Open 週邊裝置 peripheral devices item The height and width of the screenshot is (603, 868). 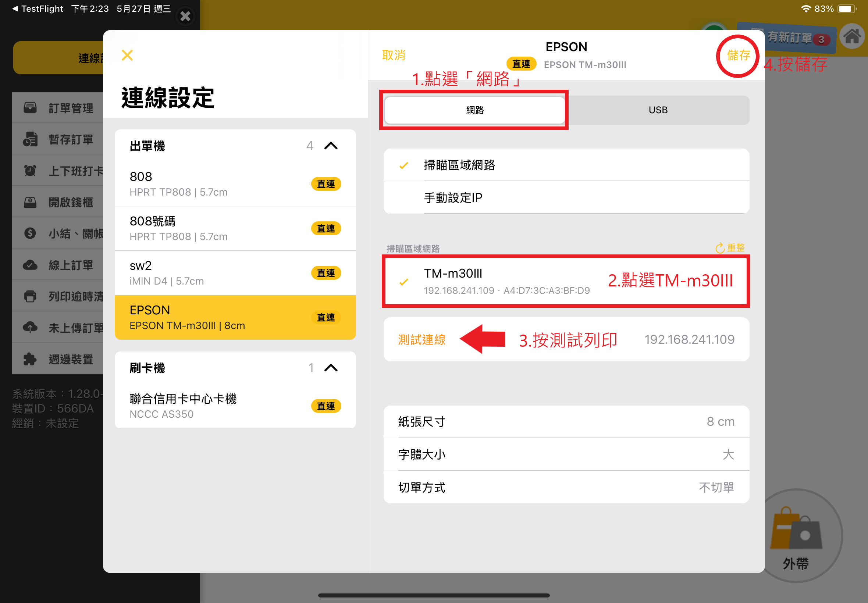(57, 359)
